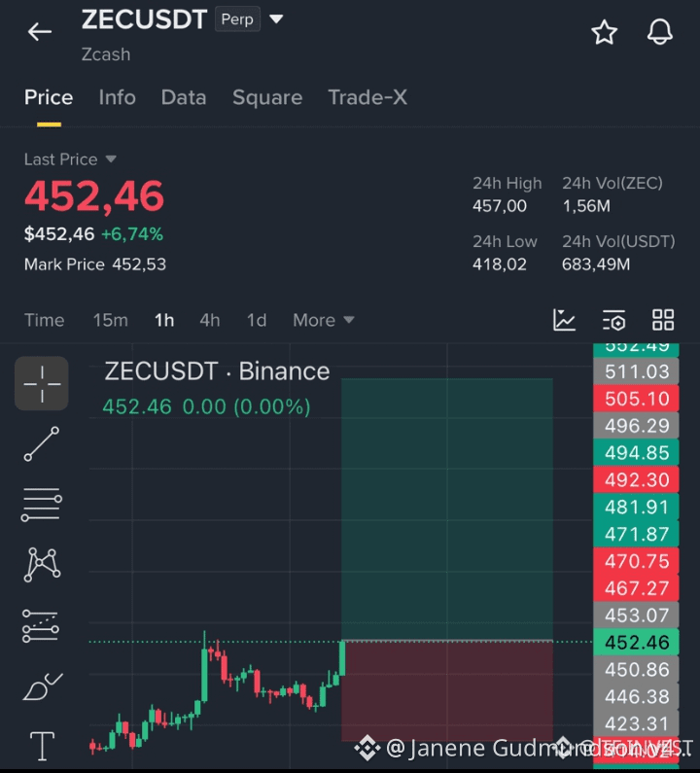Open price alerts bell icon
Screen dimensions: 700x773
pyautogui.click(x=659, y=32)
